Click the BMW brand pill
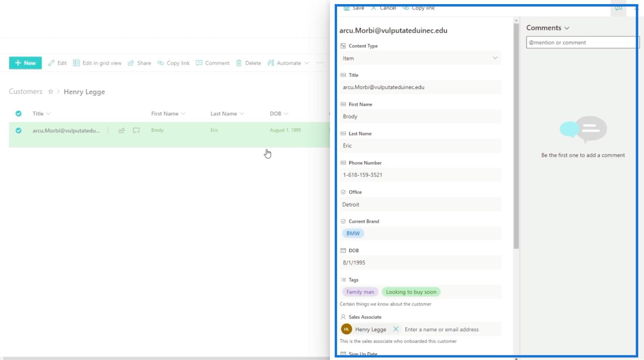Screen dimensions: 644x360 pyautogui.click(x=353, y=233)
